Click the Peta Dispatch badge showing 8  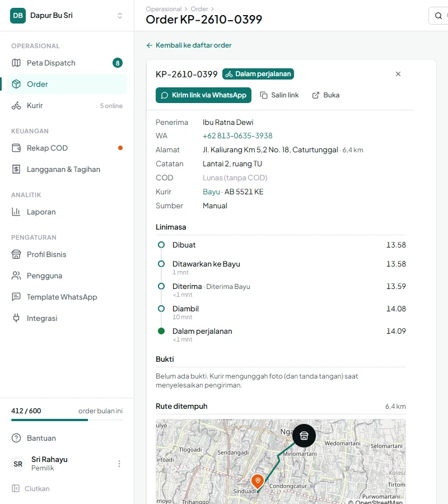(118, 63)
